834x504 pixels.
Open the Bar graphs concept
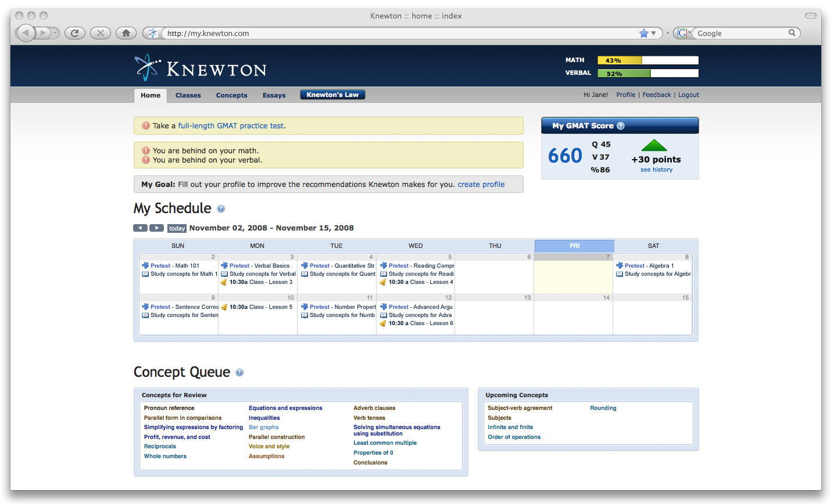[264, 427]
